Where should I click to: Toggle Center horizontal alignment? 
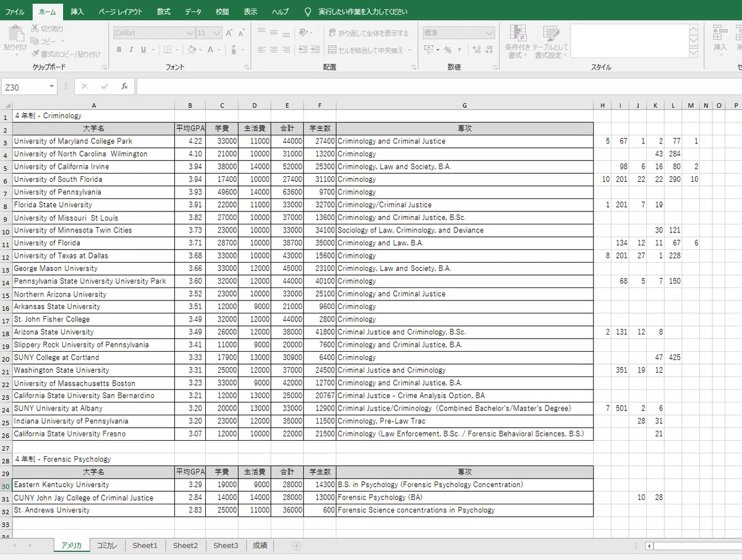click(x=274, y=50)
